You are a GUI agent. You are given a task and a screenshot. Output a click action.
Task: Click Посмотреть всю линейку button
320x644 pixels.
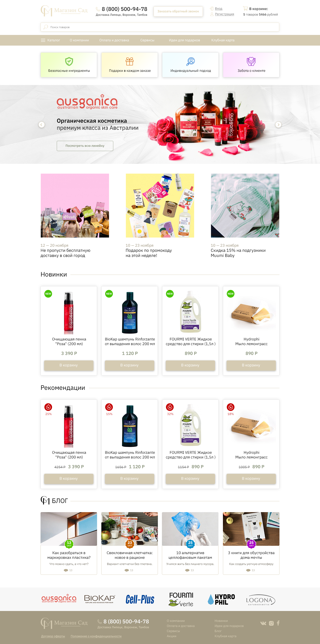pyautogui.click(x=85, y=146)
